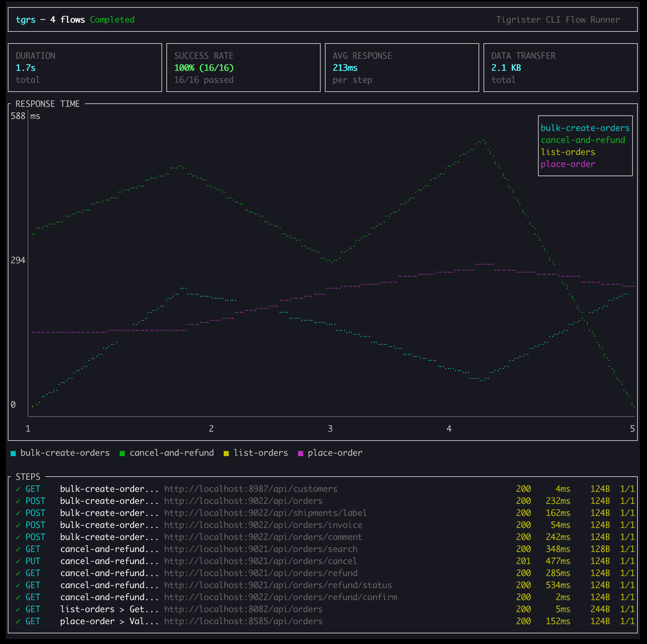Select the yellow list-orders legend marker
The width and height of the screenshot is (647, 644).
225,453
